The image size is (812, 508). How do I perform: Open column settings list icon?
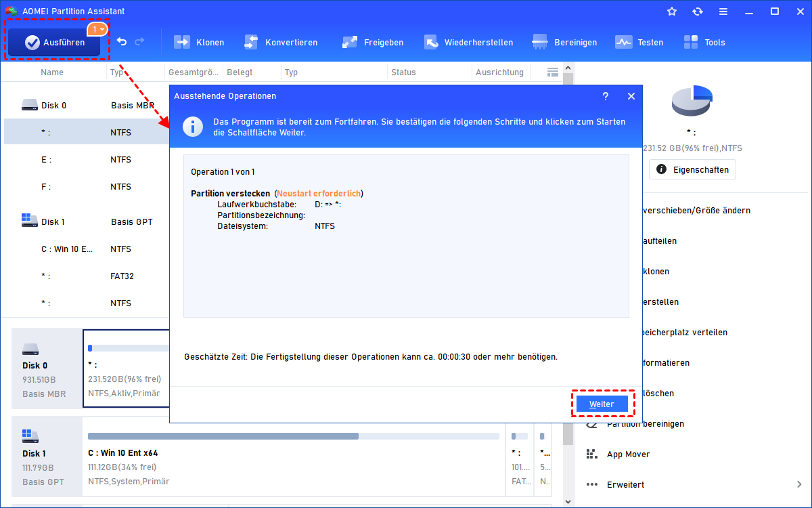pos(553,72)
